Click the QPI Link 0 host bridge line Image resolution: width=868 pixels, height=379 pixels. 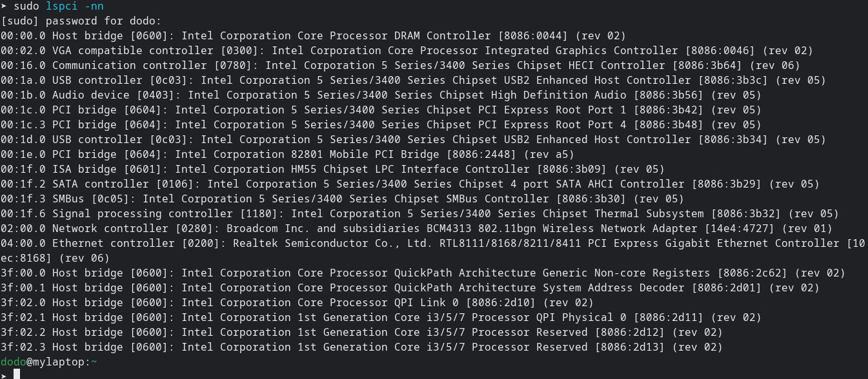297,302
